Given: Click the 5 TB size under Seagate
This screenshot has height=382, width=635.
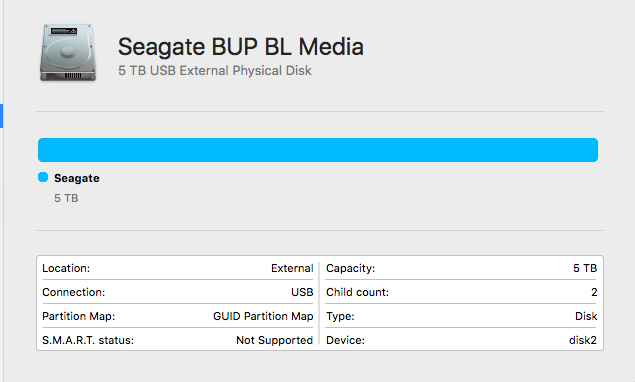Looking at the screenshot, I should pyautogui.click(x=66, y=198).
